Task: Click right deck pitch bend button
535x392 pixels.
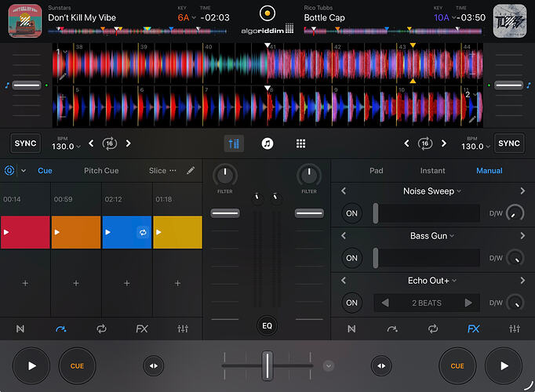Action: (381, 366)
